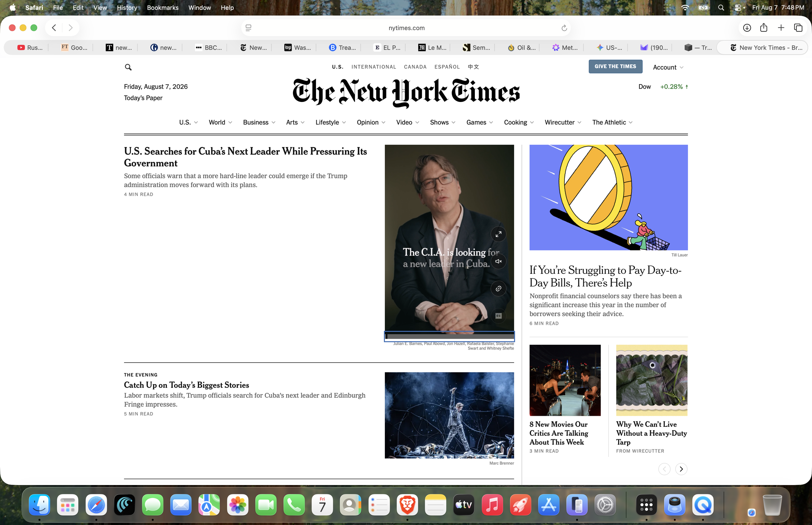The height and width of the screenshot is (525, 812).
Task: Open the Heavy-Duty Tarp image
Action: click(x=652, y=380)
